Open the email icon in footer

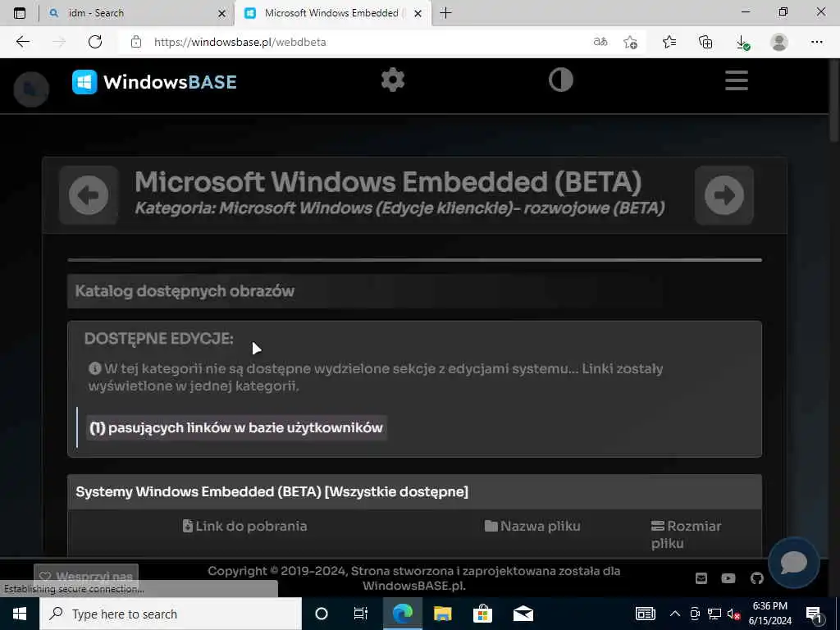701,578
